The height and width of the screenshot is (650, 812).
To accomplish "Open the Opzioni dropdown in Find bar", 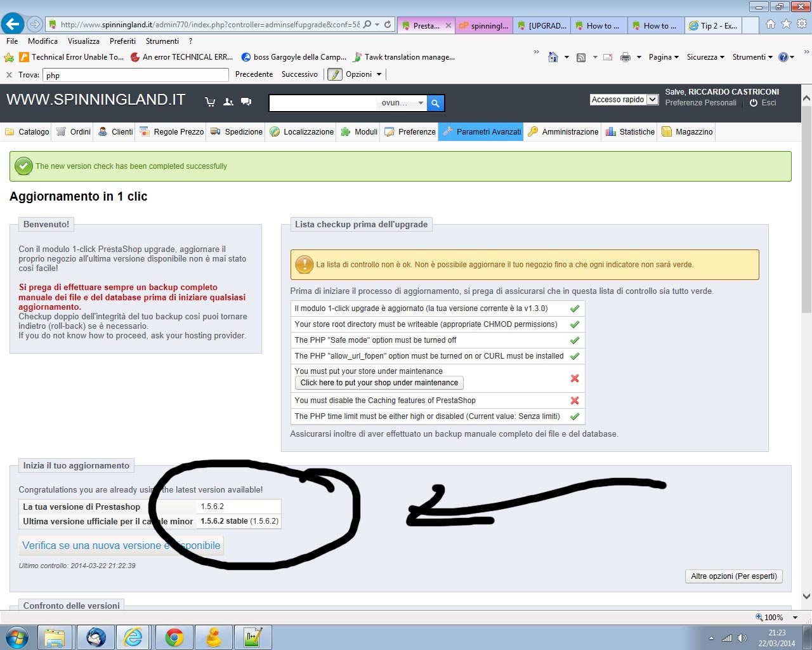I will coord(363,74).
